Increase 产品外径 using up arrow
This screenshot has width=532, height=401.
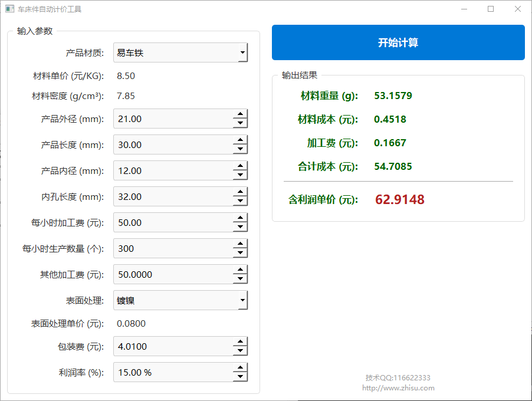[x=239, y=114]
